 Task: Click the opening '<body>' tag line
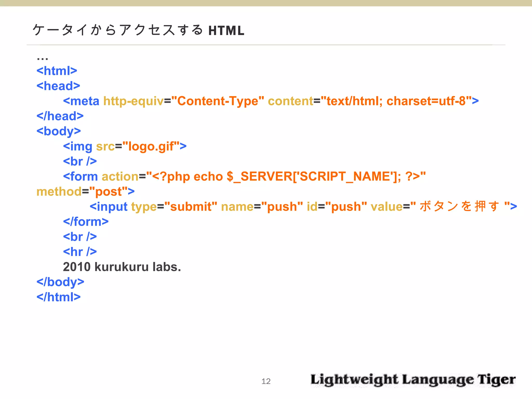tap(59, 131)
